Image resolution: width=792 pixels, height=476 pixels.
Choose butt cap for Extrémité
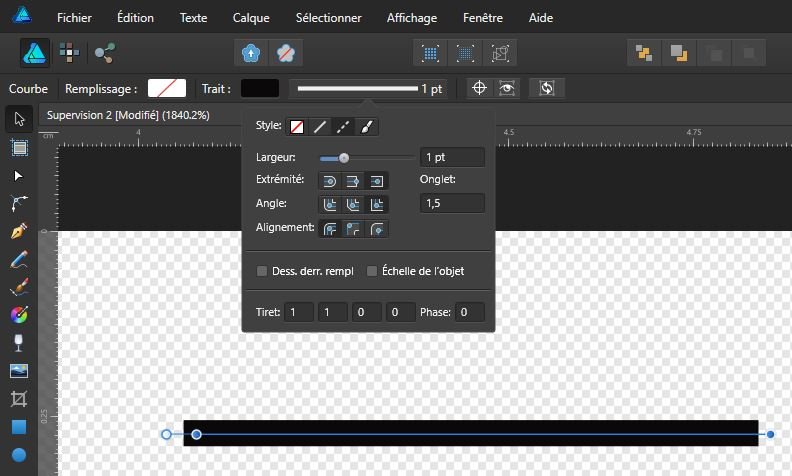(353, 181)
